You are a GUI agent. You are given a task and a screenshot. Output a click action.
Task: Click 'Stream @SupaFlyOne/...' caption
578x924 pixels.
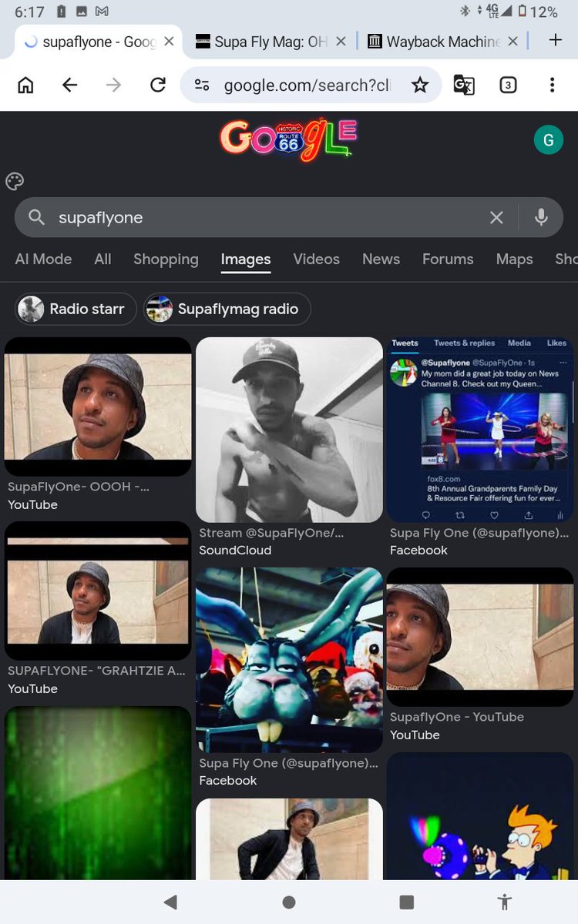coord(271,533)
